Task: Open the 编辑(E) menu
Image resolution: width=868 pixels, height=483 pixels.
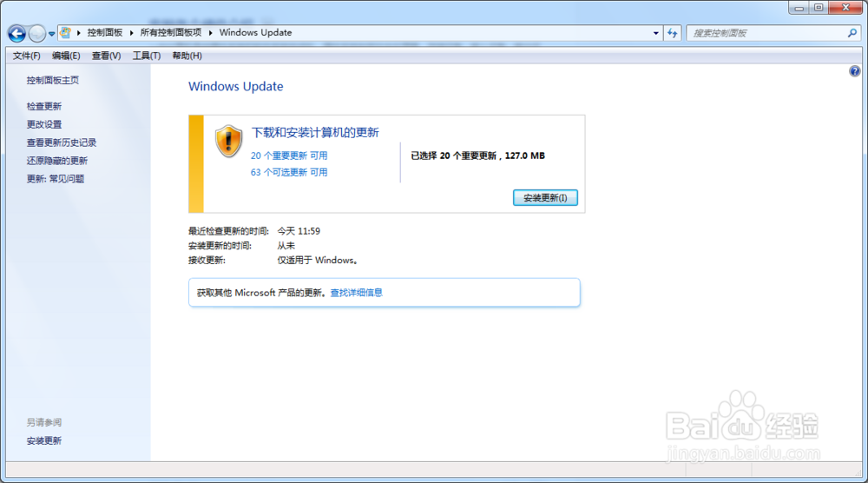Action: (x=66, y=56)
